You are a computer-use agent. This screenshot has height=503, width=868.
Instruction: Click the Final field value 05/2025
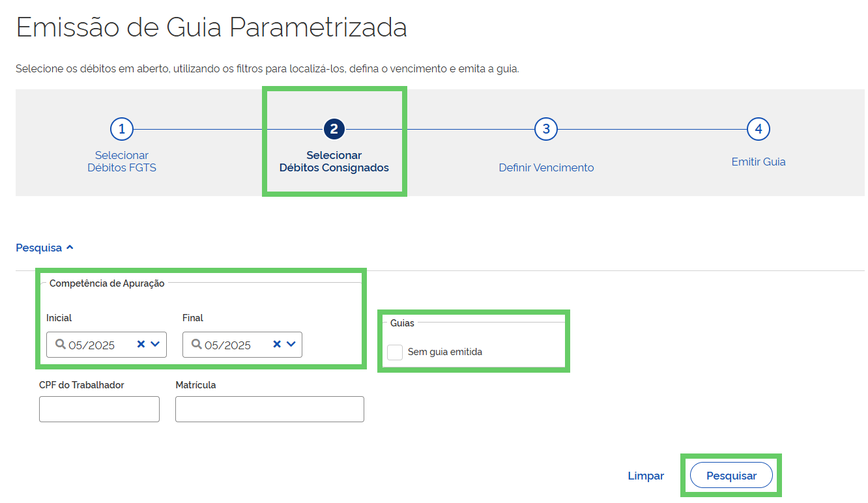coord(228,345)
